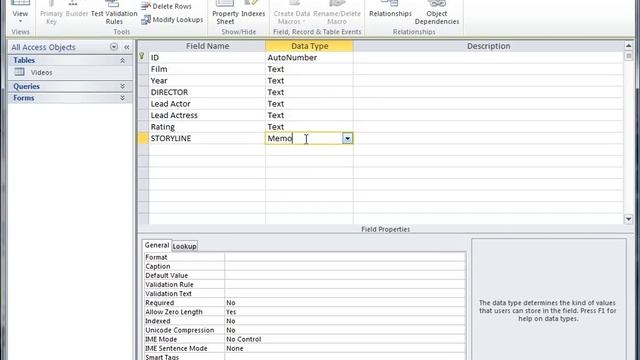
Task: Click the AutoNumber data type cell
Action: point(309,58)
